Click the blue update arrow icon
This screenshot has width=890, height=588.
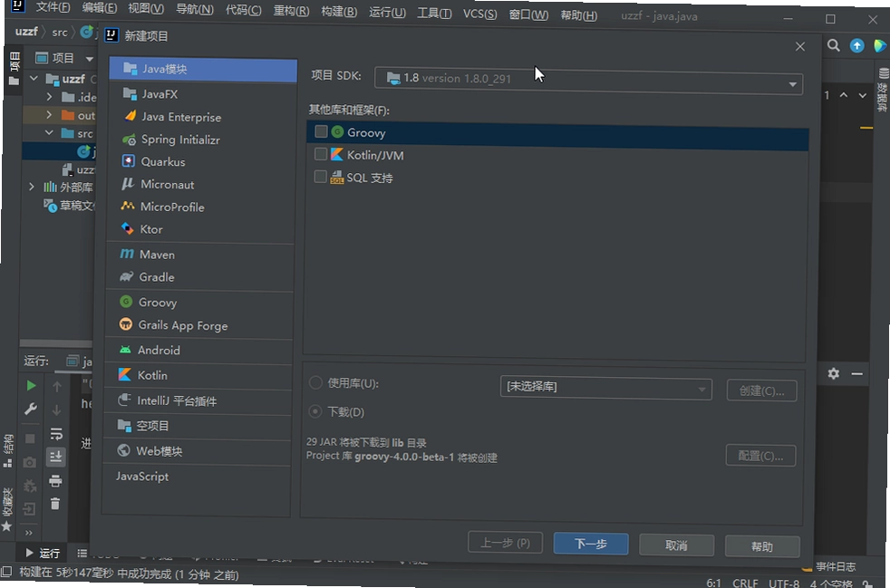pyautogui.click(x=857, y=46)
